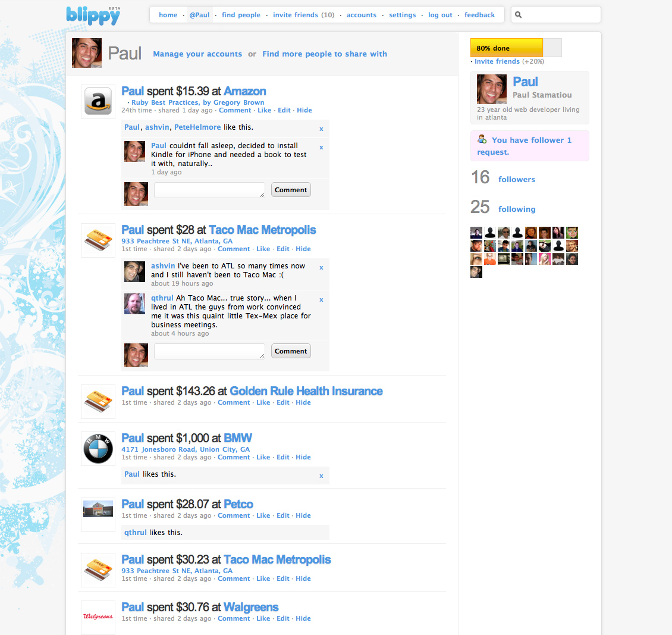Click the Petco store photo thumbnail
This screenshot has height=635, width=672.
98,509
